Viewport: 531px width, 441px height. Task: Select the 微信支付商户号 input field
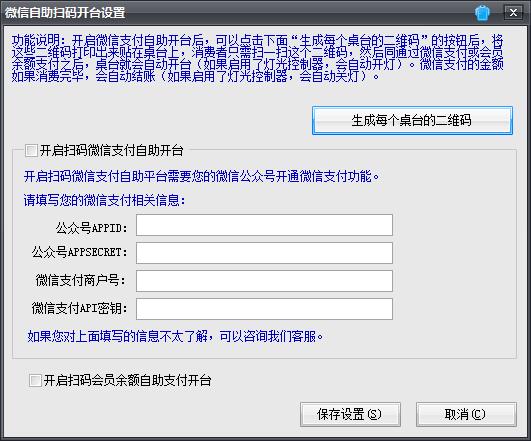[264, 281]
